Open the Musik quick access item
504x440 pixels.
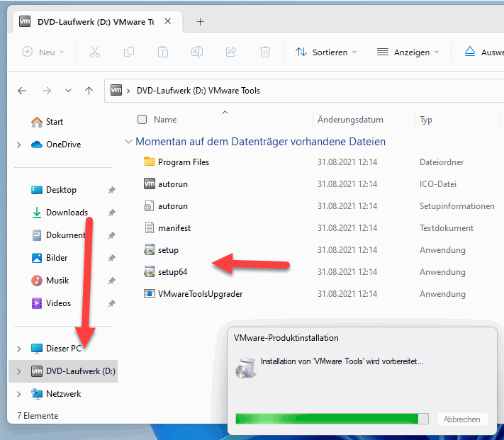(x=50, y=281)
